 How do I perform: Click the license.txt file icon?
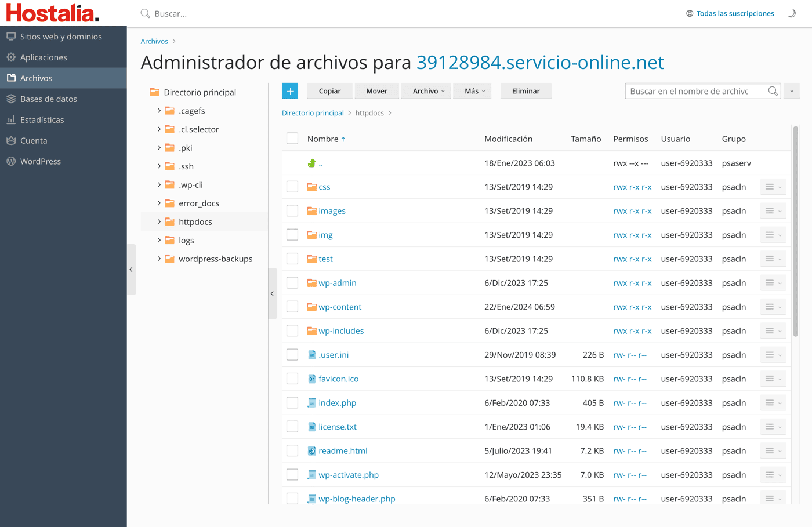tap(312, 427)
